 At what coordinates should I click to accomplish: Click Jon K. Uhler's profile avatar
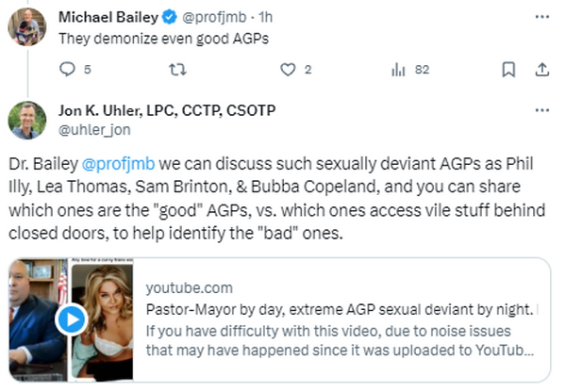tap(26, 121)
